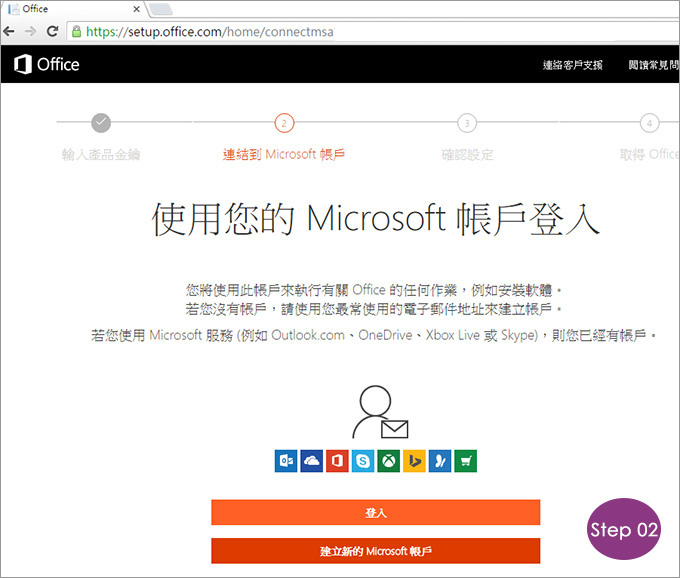Click step 4 circle in progress bar
The height and width of the screenshot is (578, 680).
tap(650, 123)
